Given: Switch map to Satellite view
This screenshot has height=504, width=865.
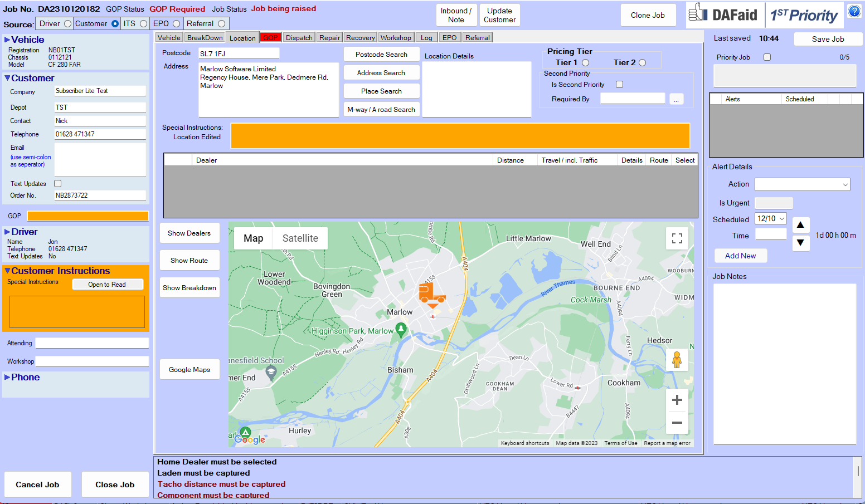Looking at the screenshot, I should pyautogui.click(x=300, y=238).
